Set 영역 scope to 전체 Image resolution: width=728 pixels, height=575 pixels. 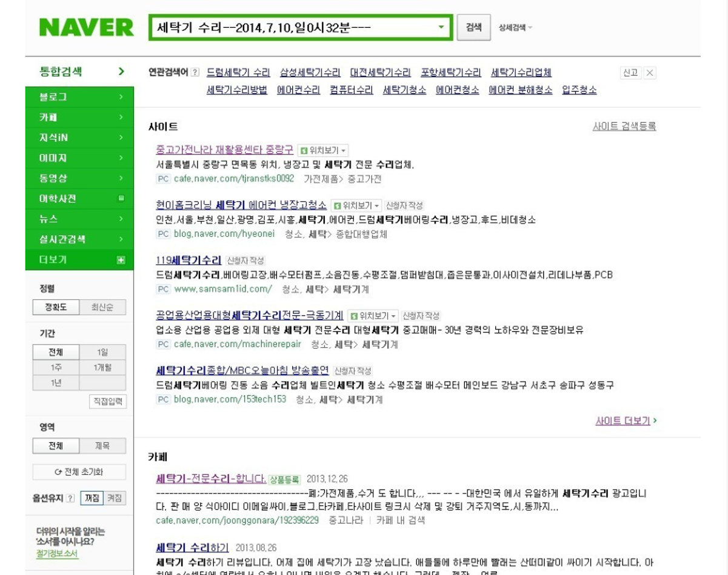(56, 445)
